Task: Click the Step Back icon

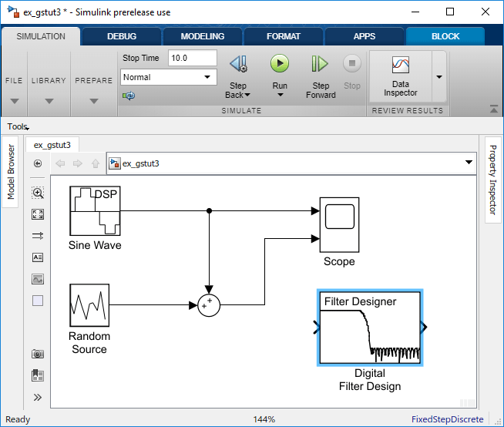Action: [238, 64]
